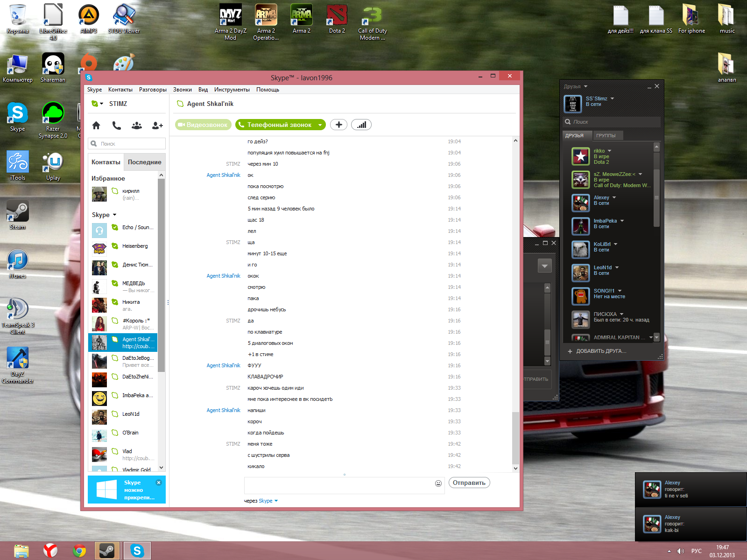Open AIMP3 desktop shortcut
Screen dimensions: 747x560
click(89, 19)
